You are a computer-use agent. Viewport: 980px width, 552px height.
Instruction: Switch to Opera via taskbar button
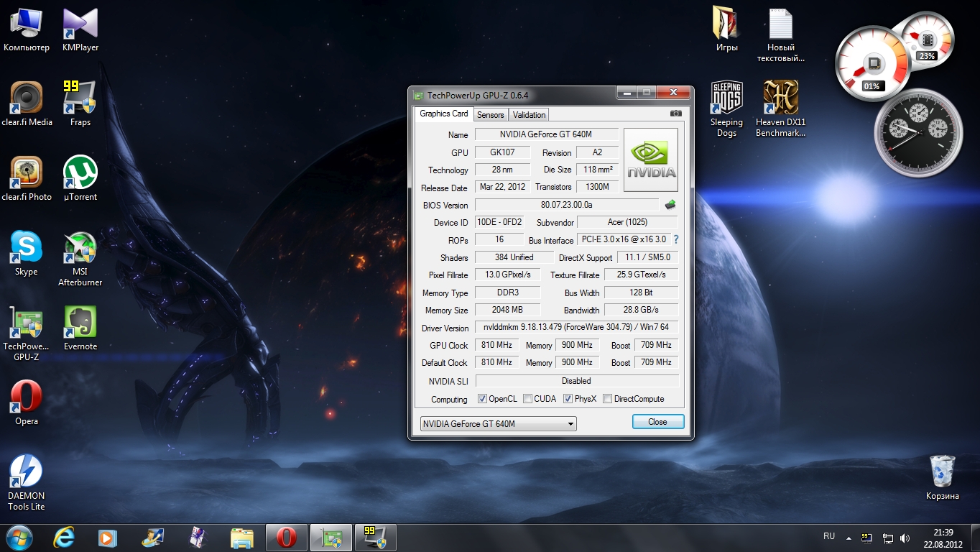[x=287, y=538]
